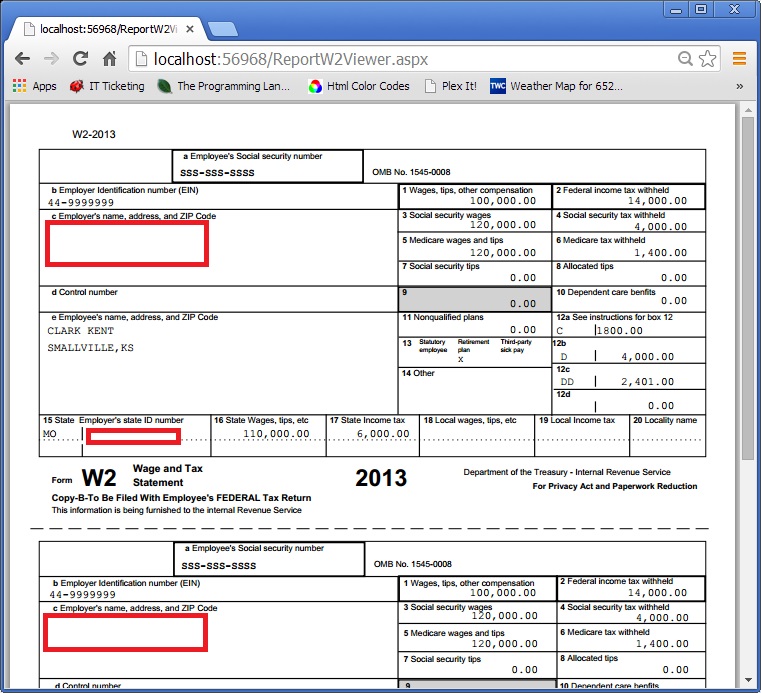Screen dimensions: 761x693
Task: Open a new browser tab
Action: (222, 29)
